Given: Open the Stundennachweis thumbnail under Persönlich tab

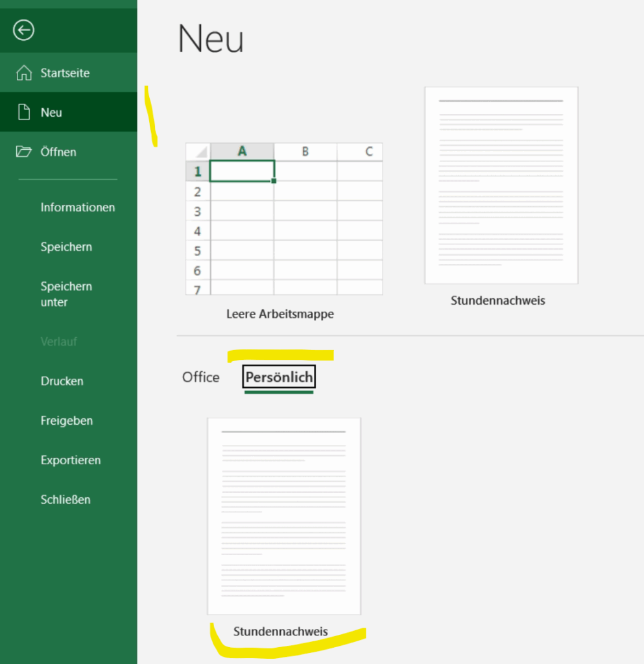Looking at the screenshot, I should point(283,516).
